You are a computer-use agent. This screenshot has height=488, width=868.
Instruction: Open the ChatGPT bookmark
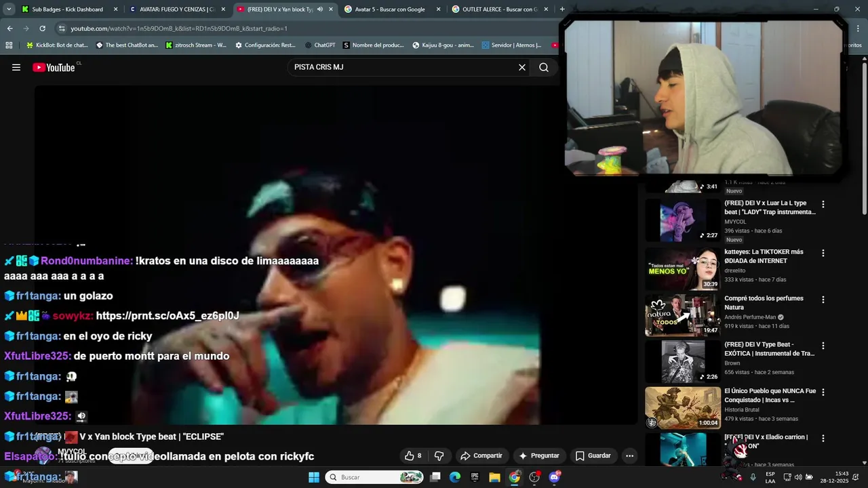point(320,45)
